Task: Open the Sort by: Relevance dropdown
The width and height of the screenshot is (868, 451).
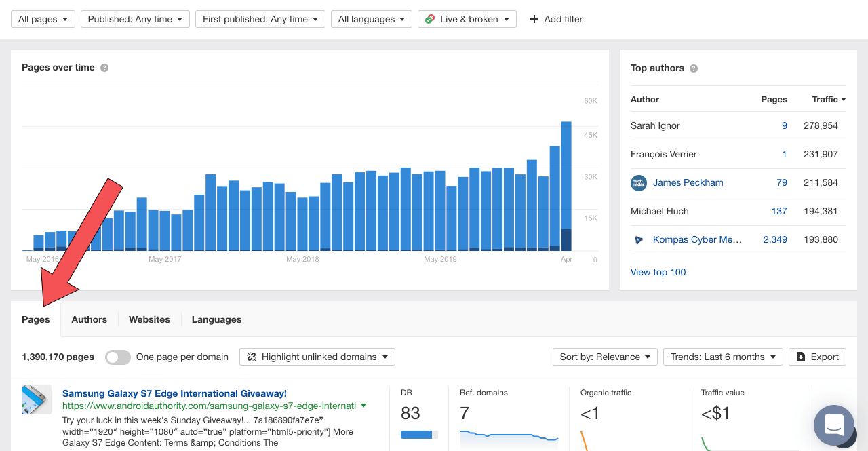Action: tap(605, 357)
